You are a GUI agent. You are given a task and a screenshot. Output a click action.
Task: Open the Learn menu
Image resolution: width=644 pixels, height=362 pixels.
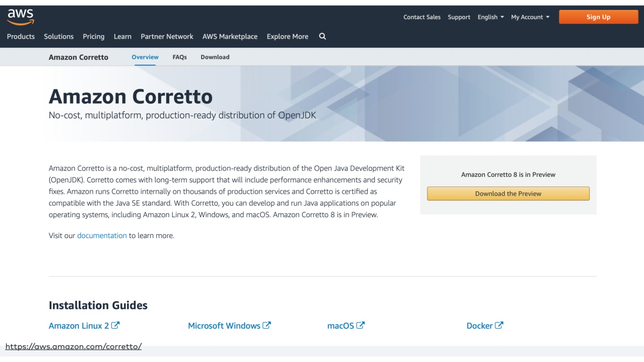click(x=122, y=36)
